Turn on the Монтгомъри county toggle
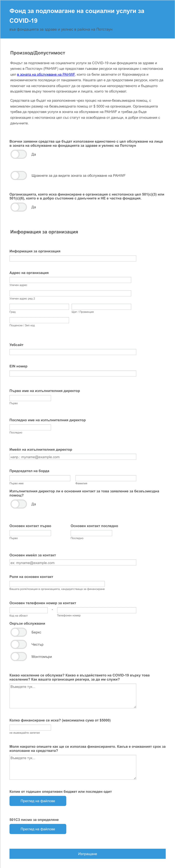The image size is (175, 868). click(19, 657)
